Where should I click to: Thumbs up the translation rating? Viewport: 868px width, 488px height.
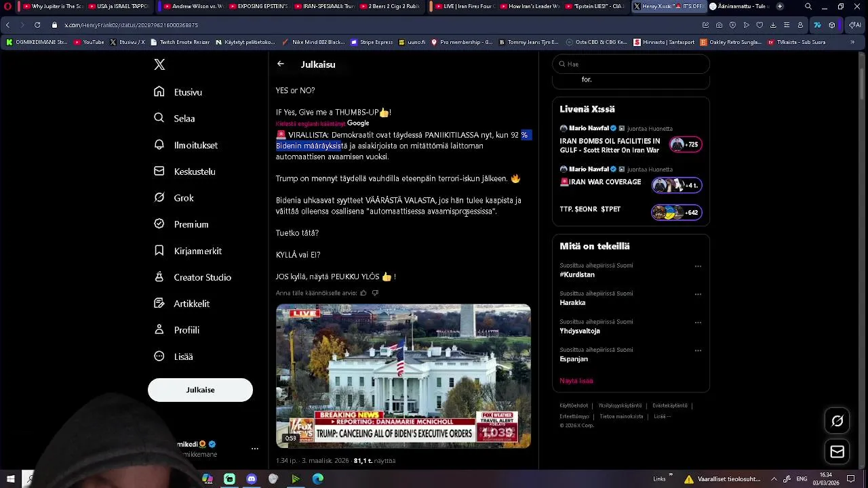(363, 293)
